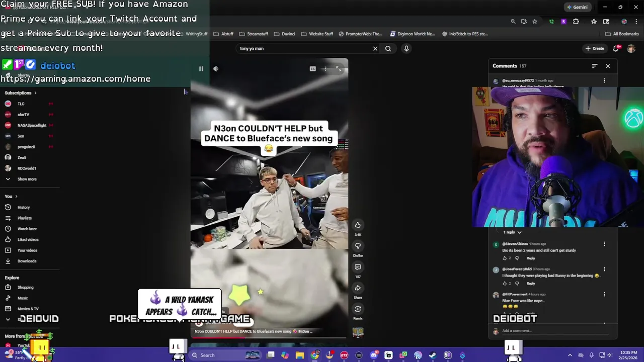The height and width of the screenshot is (362, 644).
Task: Sort comments using the sort icon
Action: (x=595, y=66)
